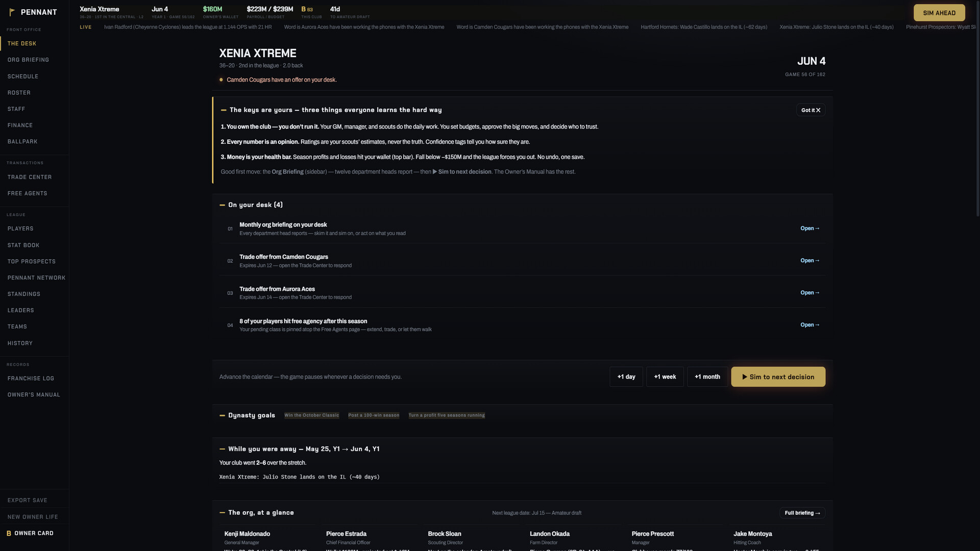The width and height of the screenshot is (980, 551).
Task: Open Top Prospects page
Action: tap(35, 262)
